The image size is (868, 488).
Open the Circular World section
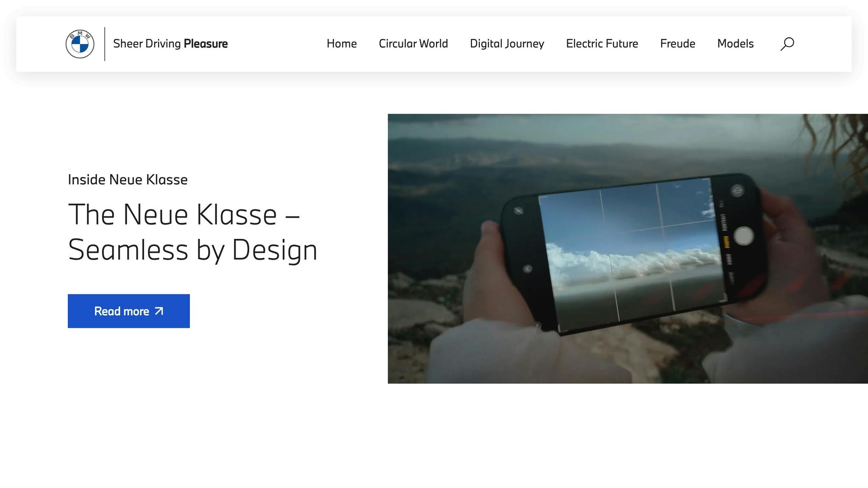click(413, 44)
